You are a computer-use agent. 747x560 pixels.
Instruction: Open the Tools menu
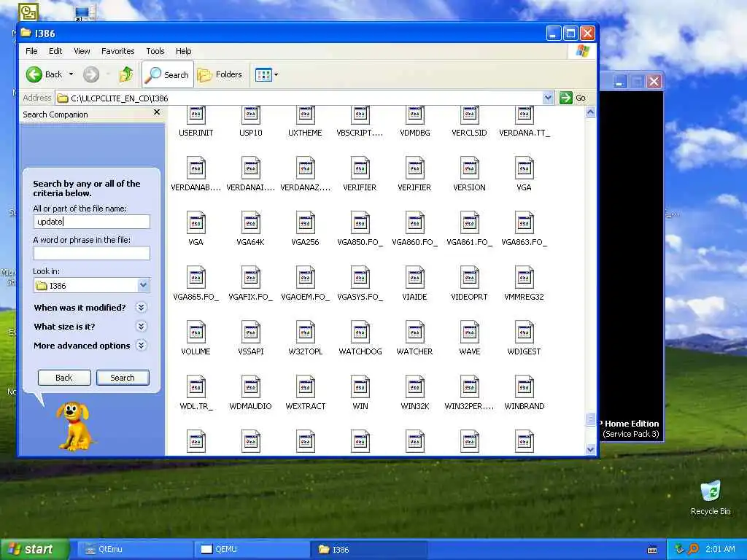tap(155, 51)
